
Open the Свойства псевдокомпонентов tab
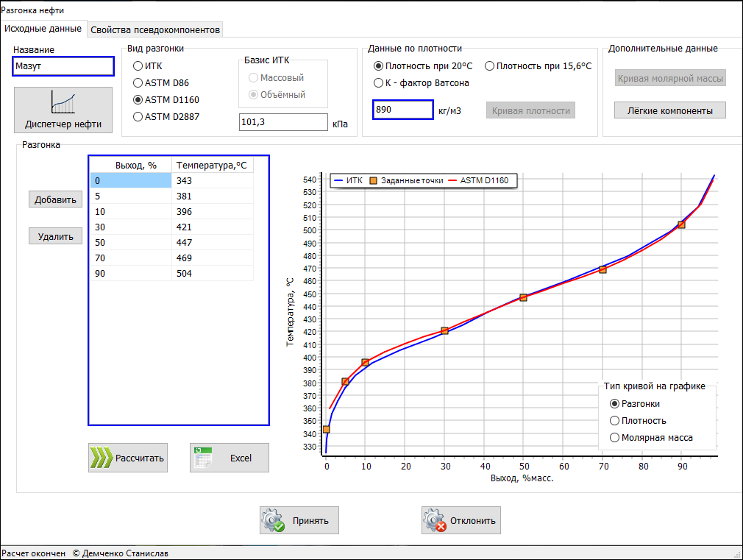155,30
